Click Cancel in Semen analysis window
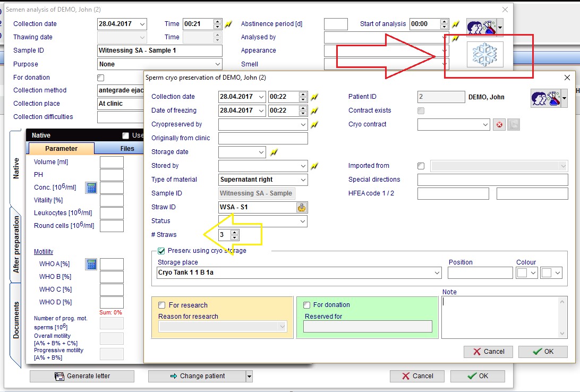Viewport: 580px width, 392px height. pyautogui.click(x=417, y=376)
